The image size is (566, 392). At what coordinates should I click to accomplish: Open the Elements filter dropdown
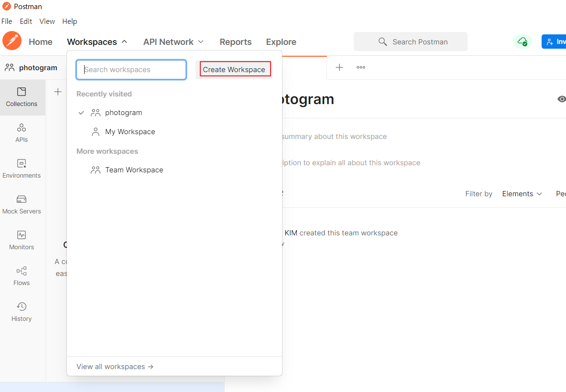(x=522, y=194)
